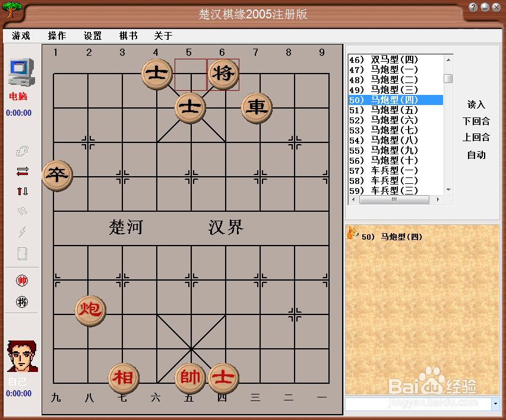Screen dimensions: 506x420
Task: Click the player portrait avatar
Action: click(x=22, y=356)
